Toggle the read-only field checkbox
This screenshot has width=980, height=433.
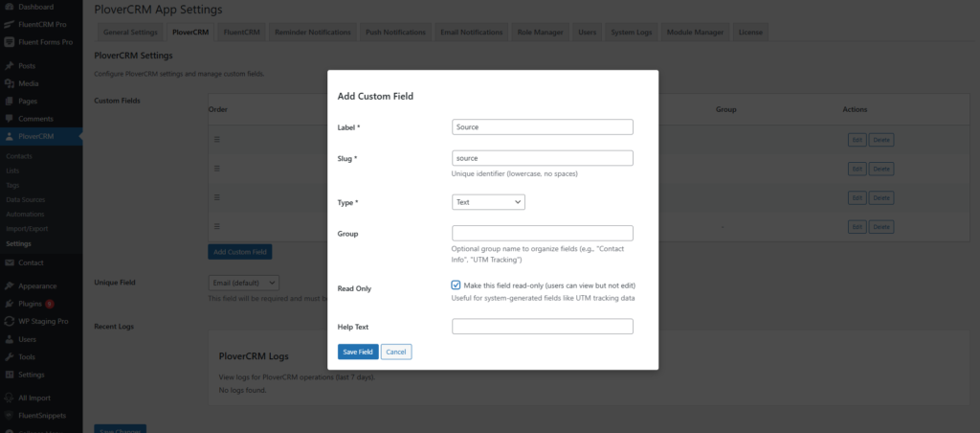pyautogui.click(x=456, y=285)
